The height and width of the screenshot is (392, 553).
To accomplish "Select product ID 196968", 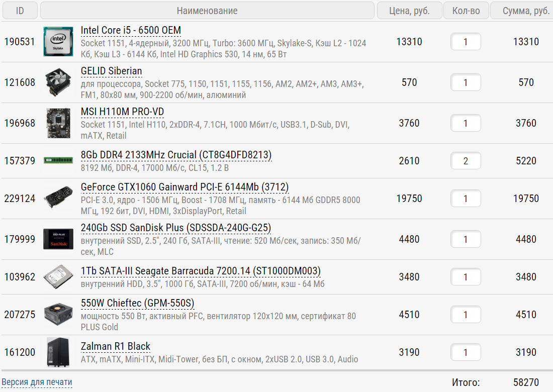I will pos(20,123).
